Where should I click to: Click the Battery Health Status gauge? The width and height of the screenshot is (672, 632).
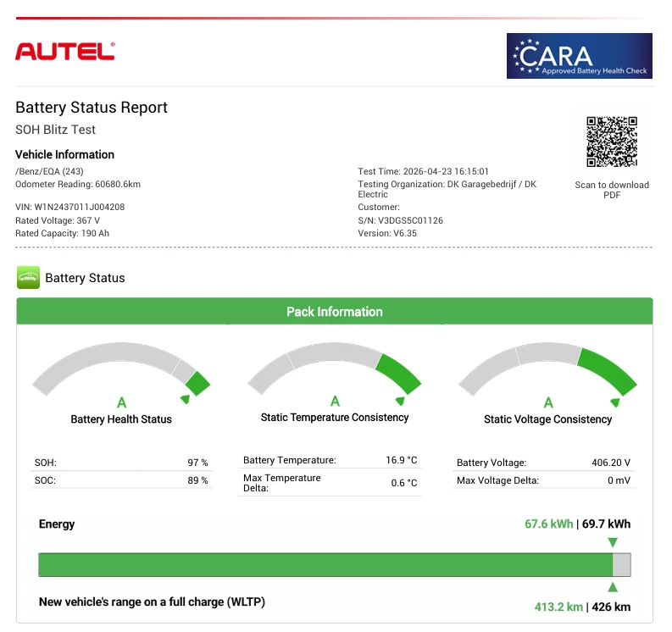pos(121,373)
